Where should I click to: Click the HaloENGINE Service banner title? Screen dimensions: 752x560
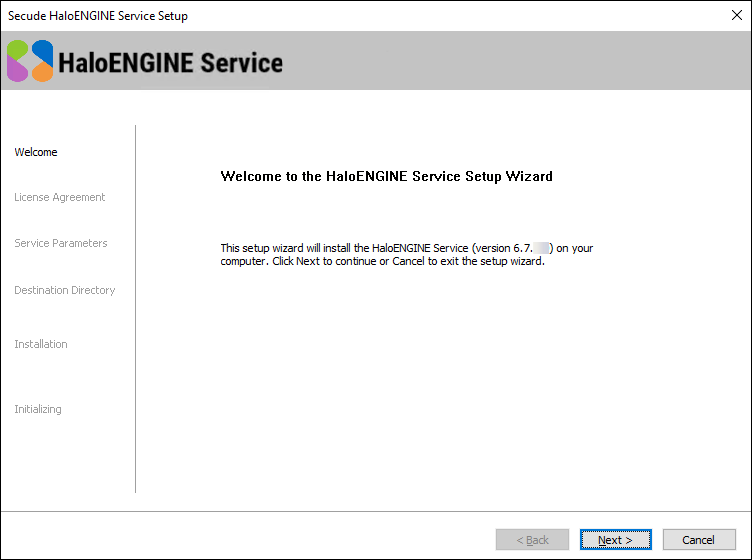pyautogui.click(x=171, y=63)
